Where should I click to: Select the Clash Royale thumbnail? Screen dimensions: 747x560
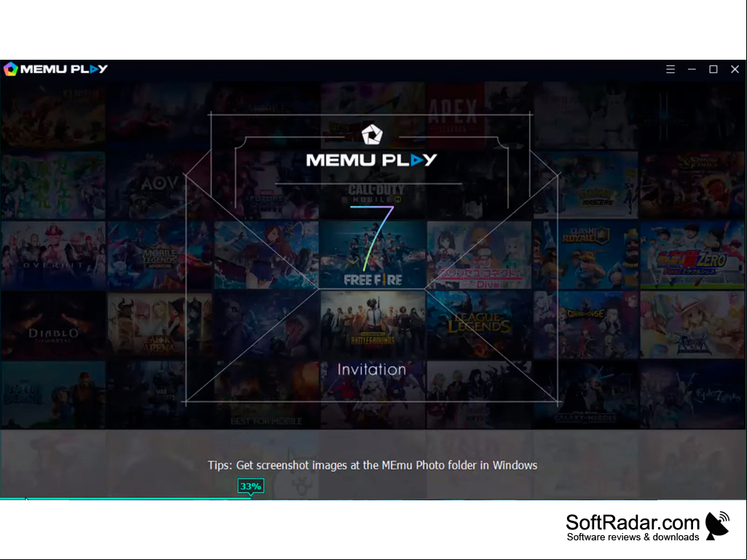coord(585,255)
